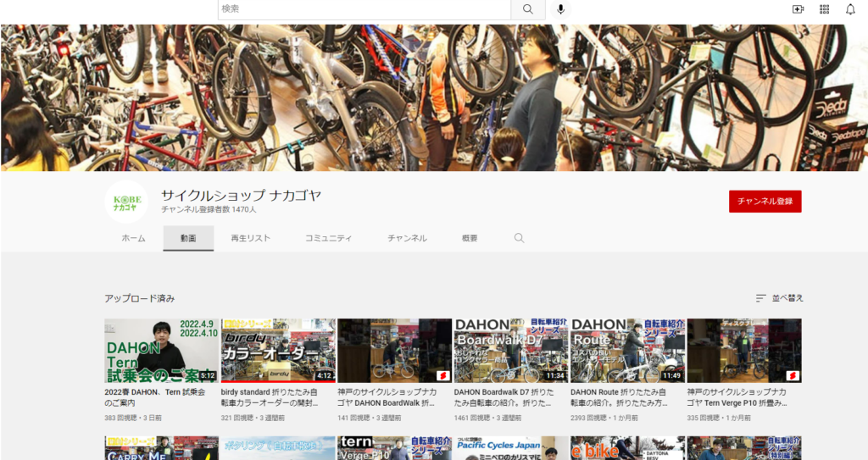Open the title birdy standard 折りたたみ自転車カラーオーダー
The height and width of the screenshot is (460, 868).
click(x=270, y=397)
